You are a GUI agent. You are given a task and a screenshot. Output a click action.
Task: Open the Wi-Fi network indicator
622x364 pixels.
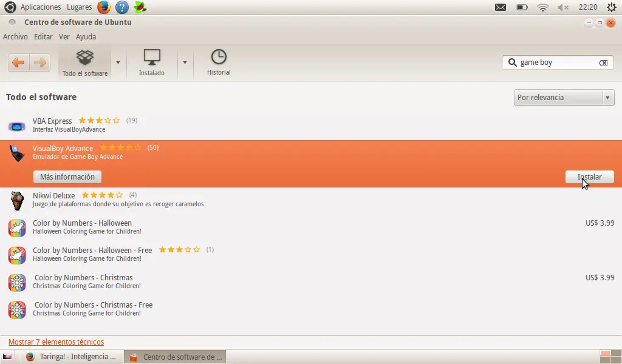542,7
